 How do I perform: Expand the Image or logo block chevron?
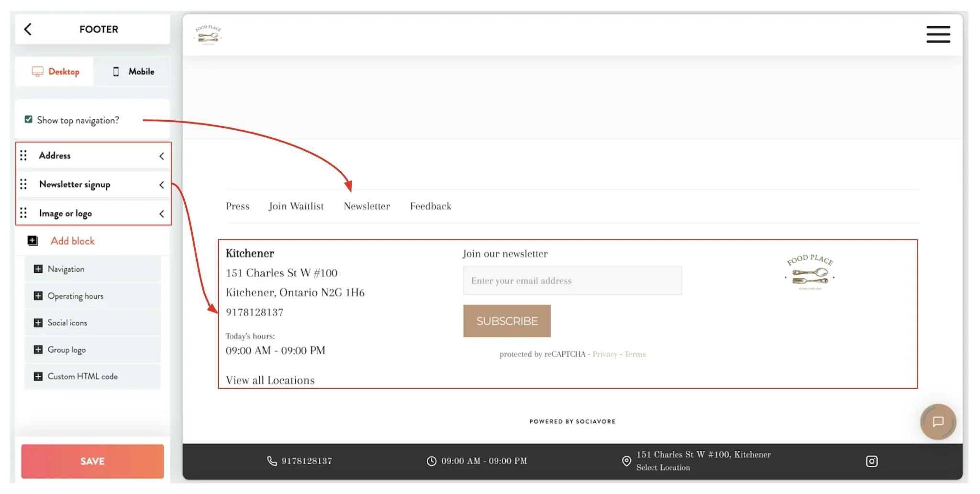(162, 214)
